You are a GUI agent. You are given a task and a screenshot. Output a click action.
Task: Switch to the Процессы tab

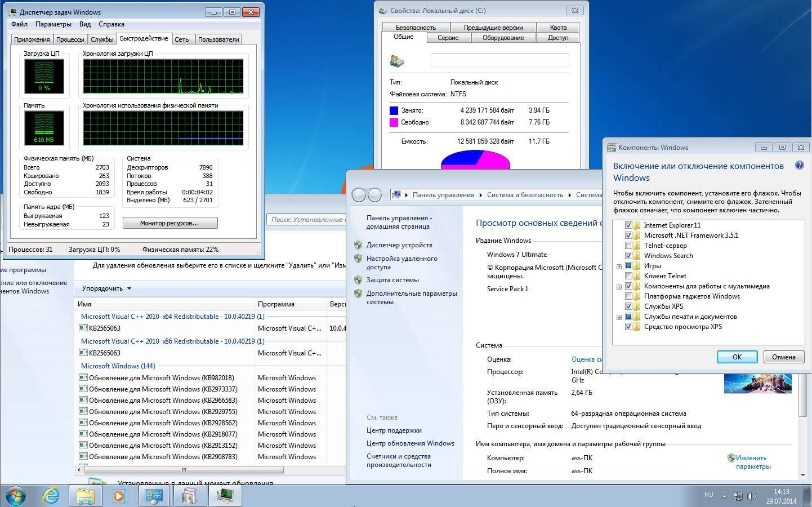click(70, 39)
